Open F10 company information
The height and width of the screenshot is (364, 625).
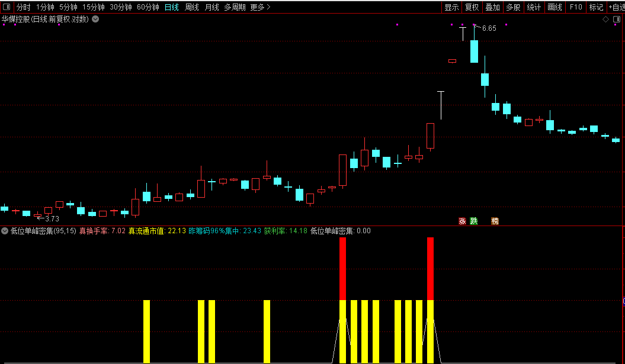click(x=576, y=7)
